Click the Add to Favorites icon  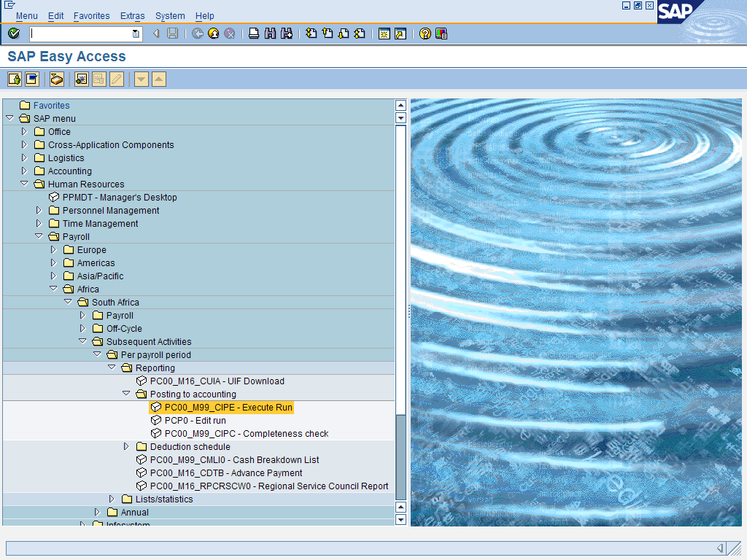tap(82, 79)
